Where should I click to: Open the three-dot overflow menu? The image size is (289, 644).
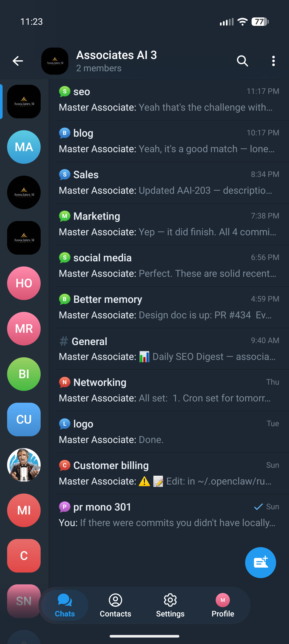click(x=273, y=61)
